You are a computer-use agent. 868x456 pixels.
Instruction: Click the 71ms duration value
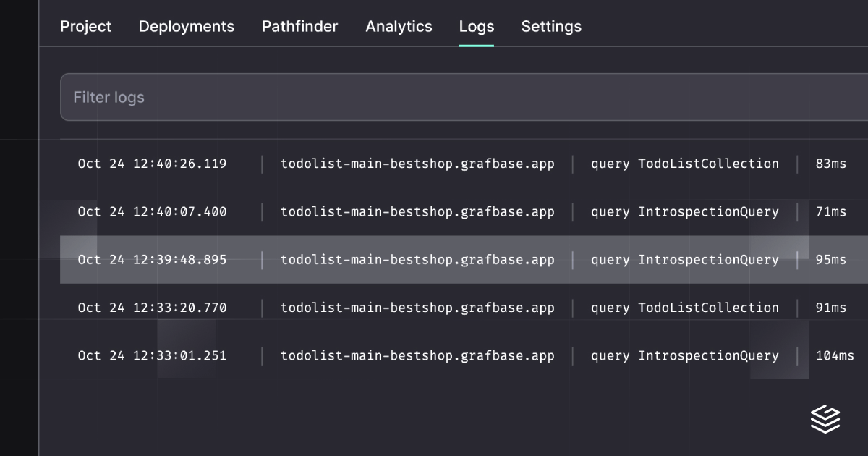[830, 212]
